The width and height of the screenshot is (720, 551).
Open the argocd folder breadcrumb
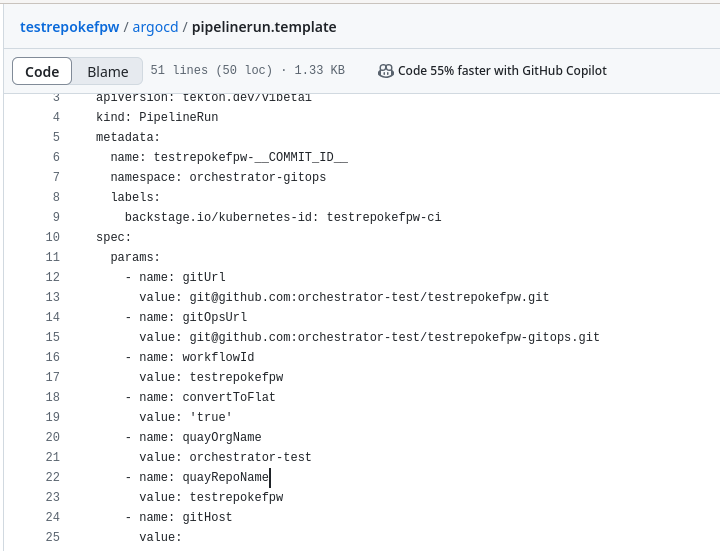coord(155,27)
